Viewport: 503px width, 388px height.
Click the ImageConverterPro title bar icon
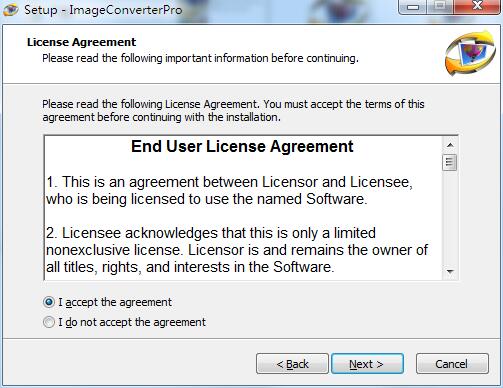point(11,10)
